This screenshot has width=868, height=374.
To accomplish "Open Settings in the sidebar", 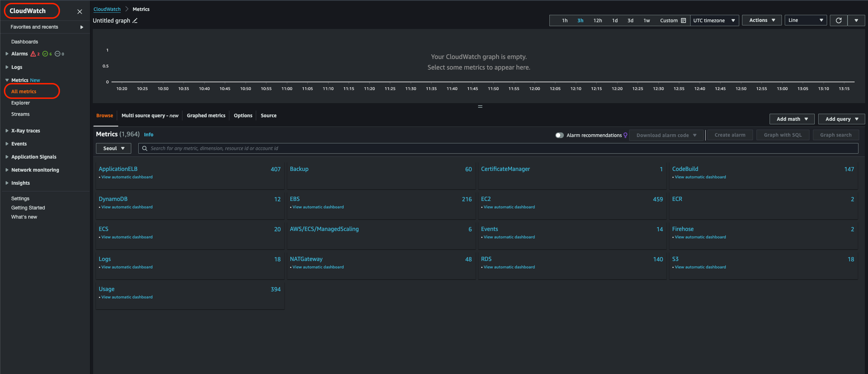I will point(20,198).
